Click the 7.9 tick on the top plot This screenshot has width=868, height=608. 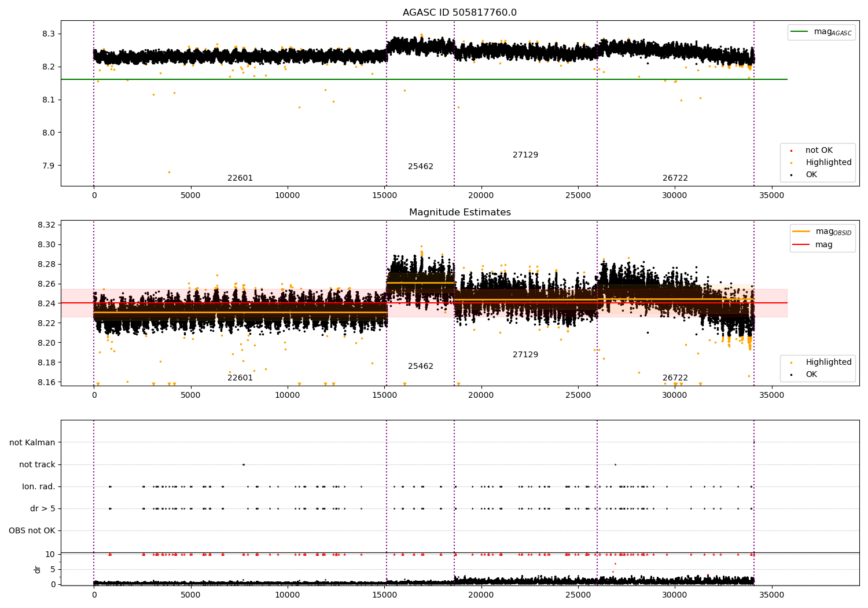(49, 166)
